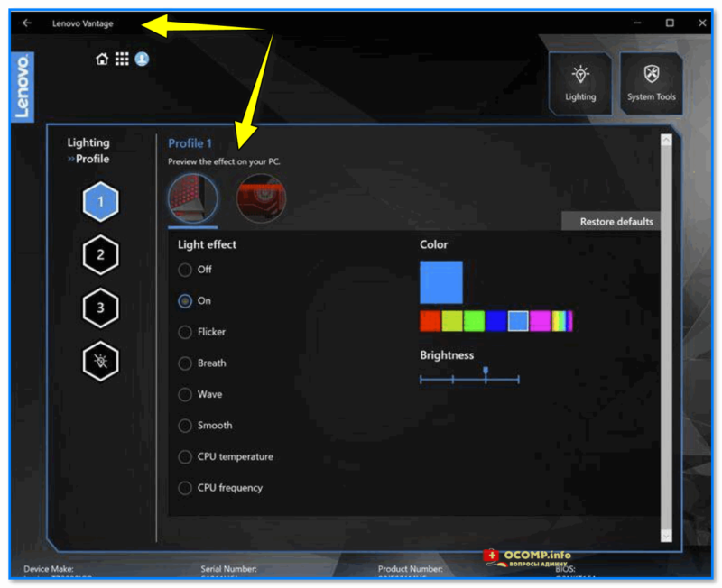Choose the Smooth light effect

pos(185,426)
